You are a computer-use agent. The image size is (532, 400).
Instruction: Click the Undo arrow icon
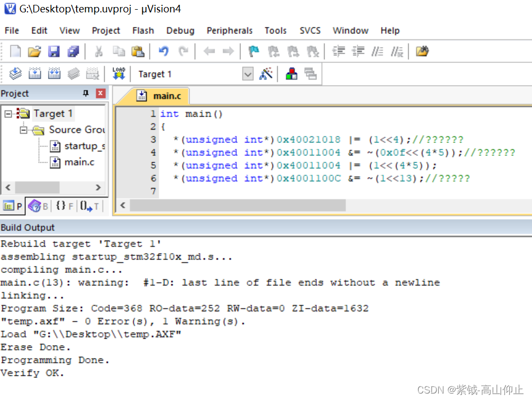tap(164, 52)
